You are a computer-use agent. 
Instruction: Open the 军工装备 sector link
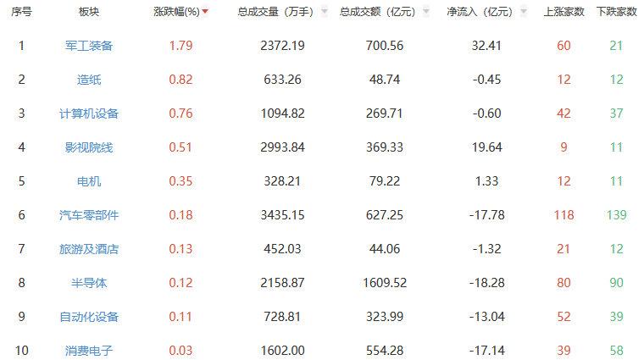point(89,46)
